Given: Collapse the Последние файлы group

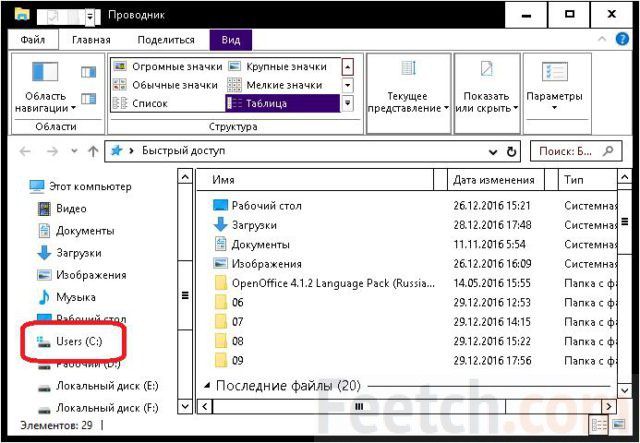Looking at the screenshot, I should (207, 385).
